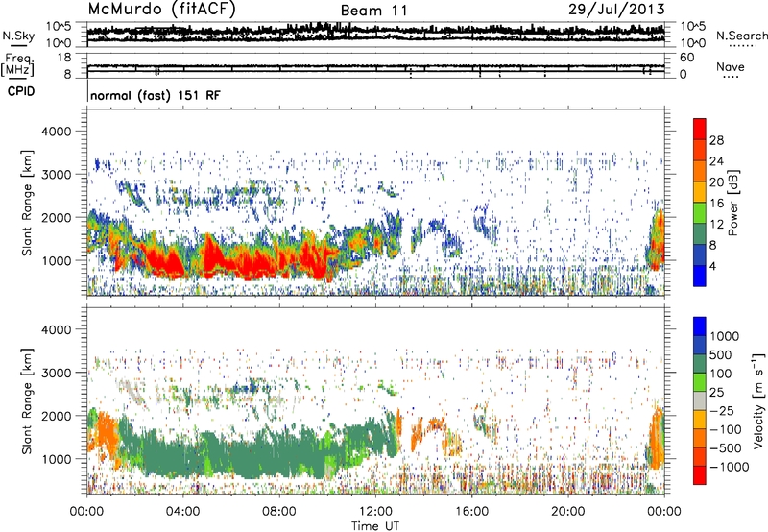768x532 pixels.
Task: Click the 18 tick label on frequency panel
Action: [64, 58]
